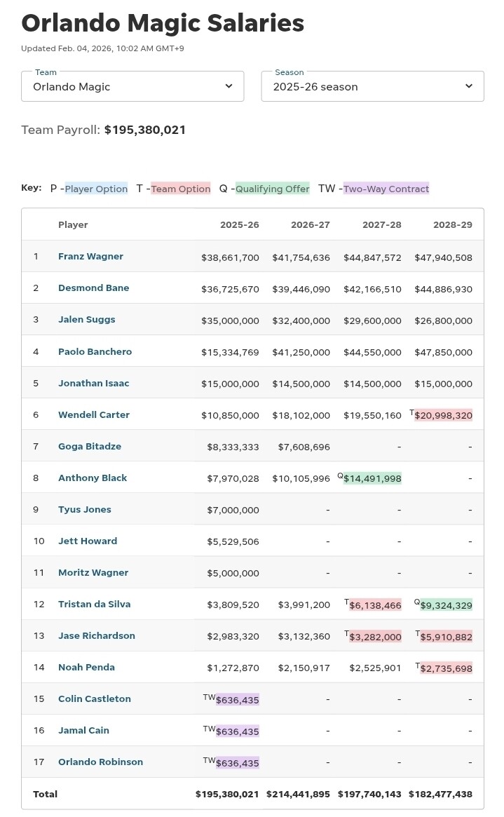Viewport: 504px width, 817px height.
Task: Click the Qualifying Offer key label
Action: [x=272, y=189]
